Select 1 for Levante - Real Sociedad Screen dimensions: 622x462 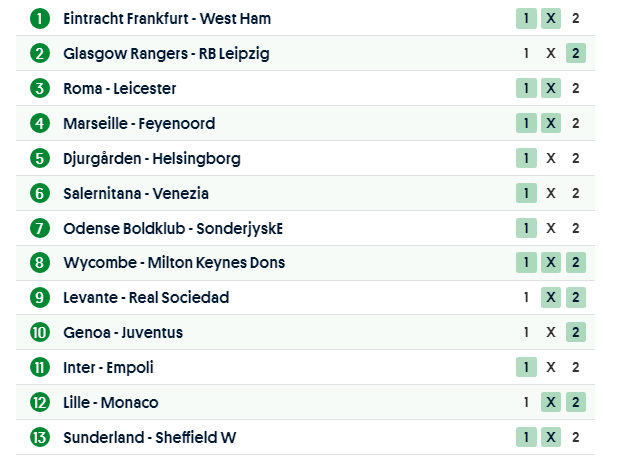526,298
